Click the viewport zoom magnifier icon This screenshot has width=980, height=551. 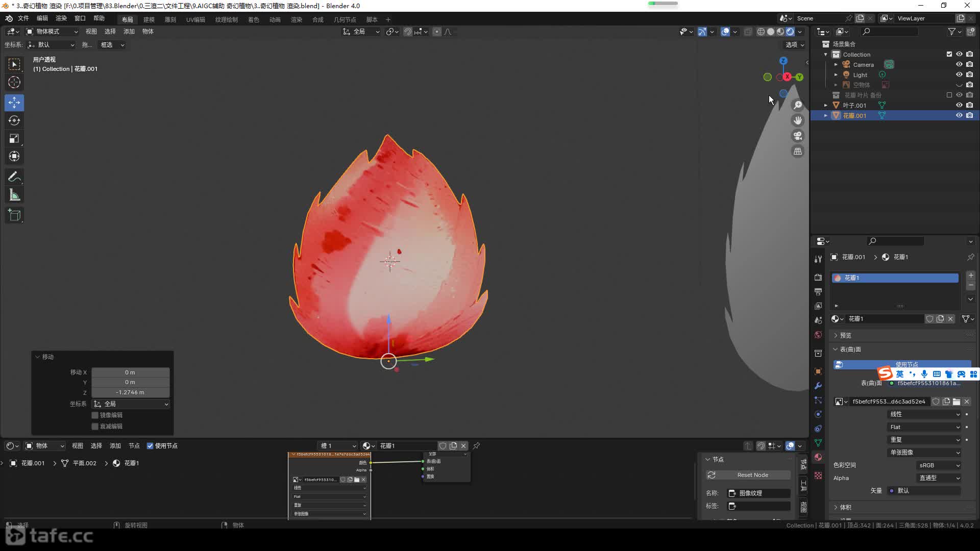click(797, 105)
